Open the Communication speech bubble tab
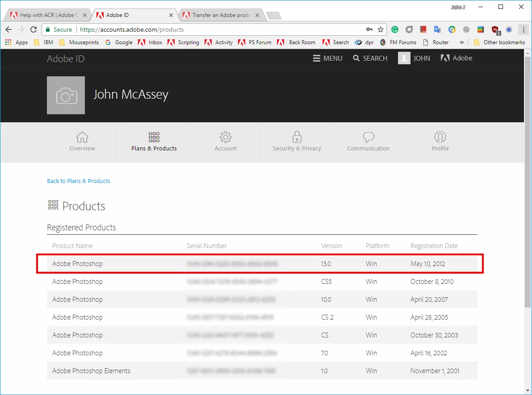 point(368,142)
